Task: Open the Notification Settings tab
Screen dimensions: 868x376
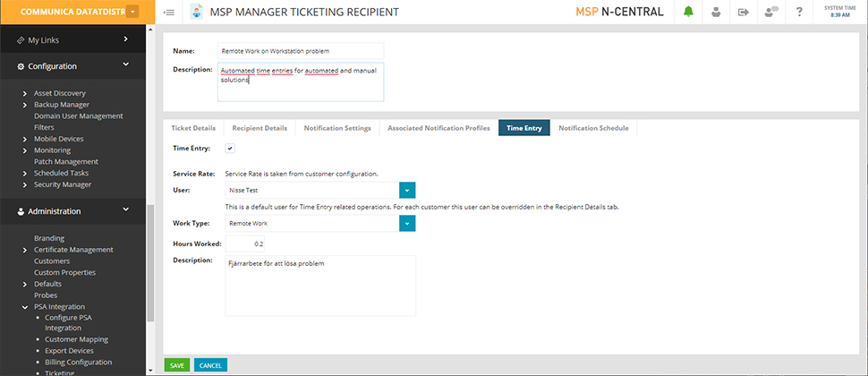Action: tap(337, 128)
